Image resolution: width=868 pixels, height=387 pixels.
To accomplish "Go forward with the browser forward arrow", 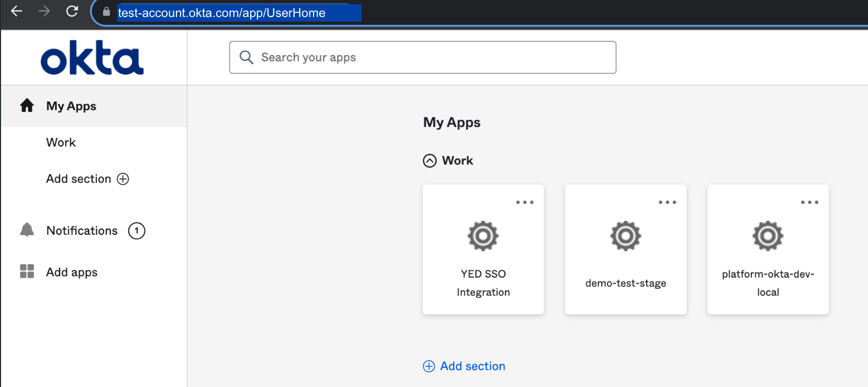I will pos(44,11).
